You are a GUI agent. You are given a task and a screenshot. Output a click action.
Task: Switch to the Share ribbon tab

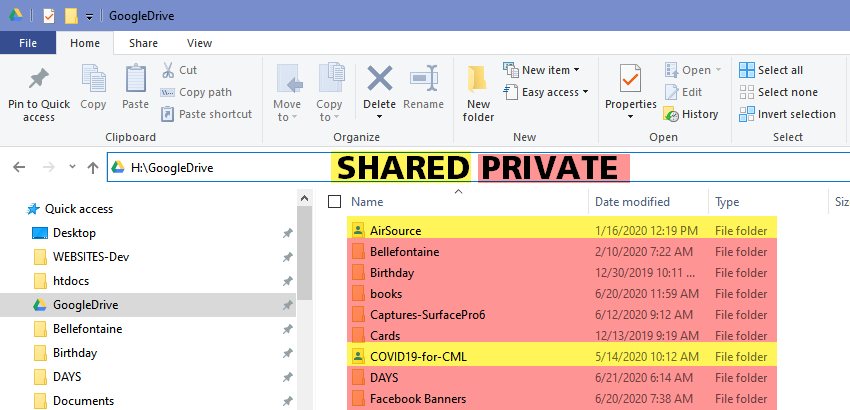[x=143, y=43]
